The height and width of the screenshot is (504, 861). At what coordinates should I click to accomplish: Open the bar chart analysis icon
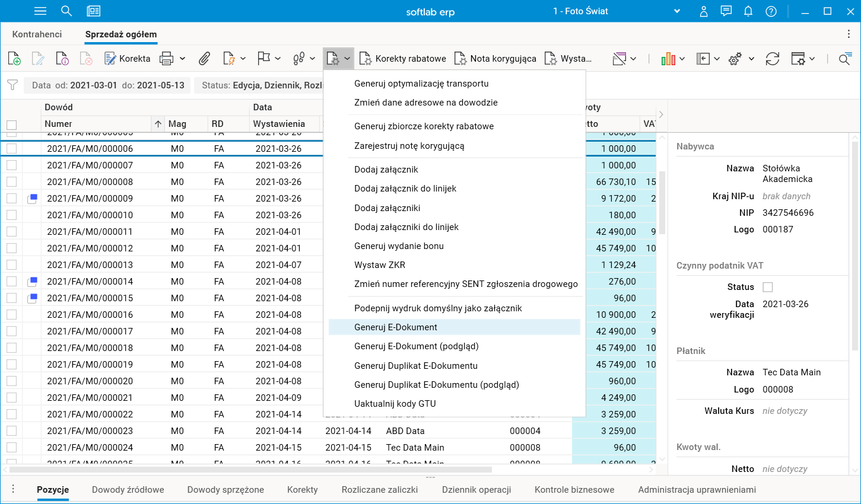point(668,59)
